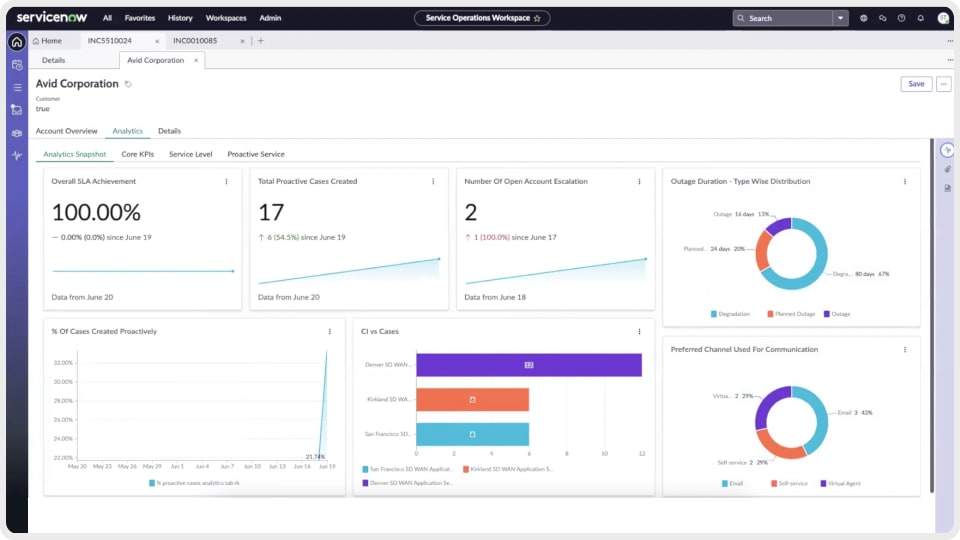Screen dimensions: 960x540
Task: Open the document icon in right panel
Action: click(x=947, y=188)
